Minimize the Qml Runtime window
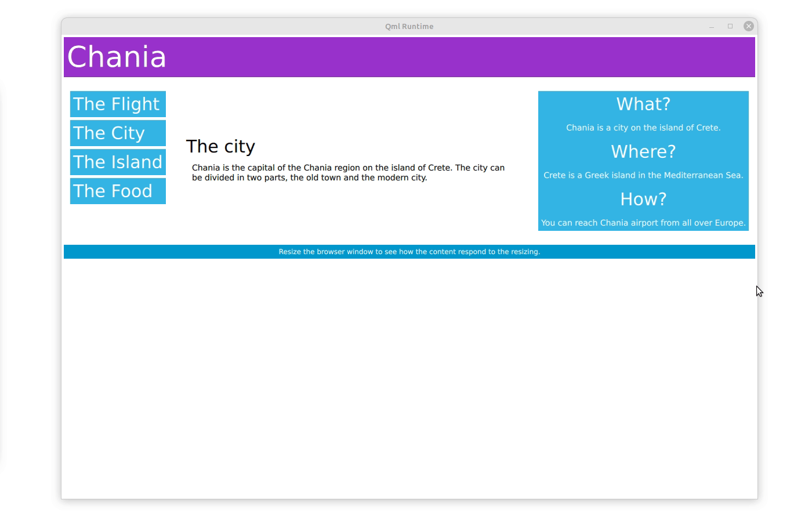This screenshot has width=812, height=522. (x=710, y=26)
